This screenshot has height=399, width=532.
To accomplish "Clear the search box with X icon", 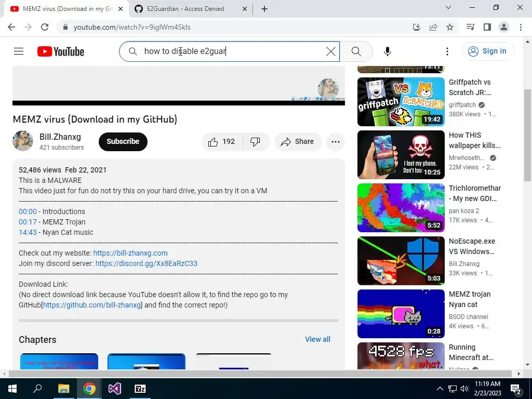I will pos(331,51).
